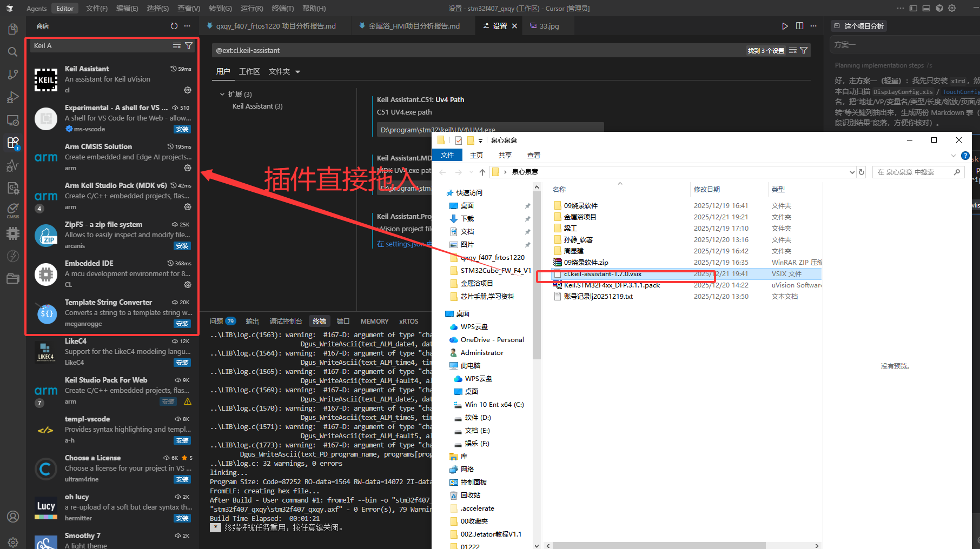980x549 pixels.
Task: Open the Explorer view in activity bar
Action: (x=13, y=29)
